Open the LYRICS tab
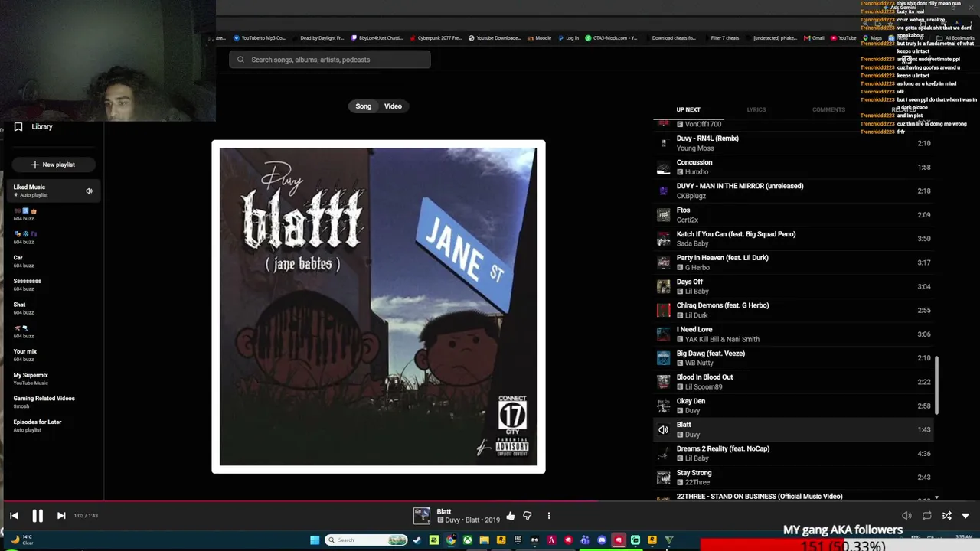The height and width of the screenshot is (551, 980). coord(756,109)
